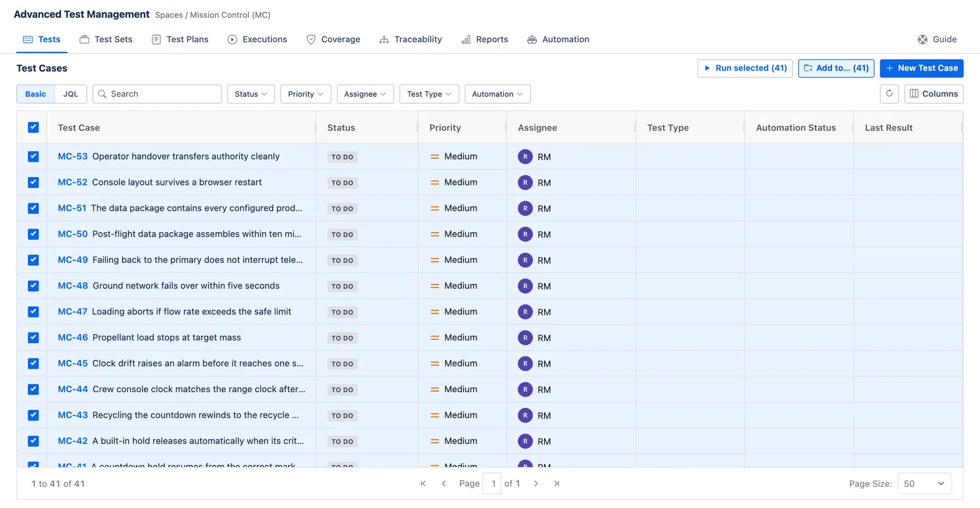The width and height of the screenshot is (980, 508).
Task: Click RM avatar in MC-53 row
Action: (x=525, y=157)
